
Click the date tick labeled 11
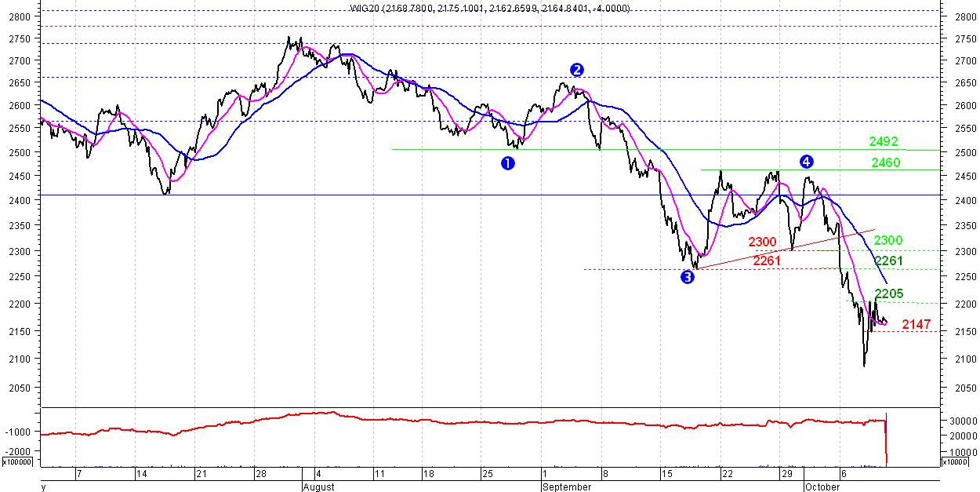pos(378,475)
